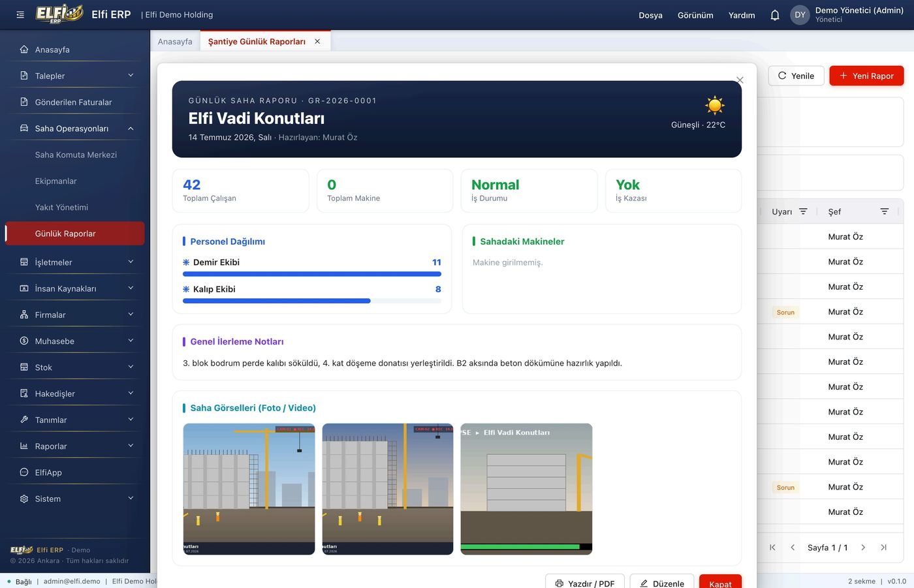The height and width of the screenshot is (588, 914).
Task: Click the Yeni Rapor button
Action: (x=866, y=76)
